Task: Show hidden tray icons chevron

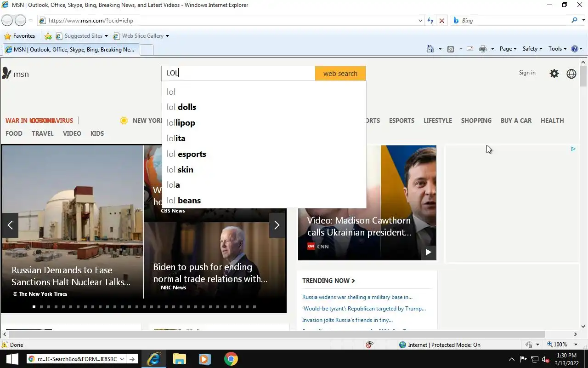Action: coord(511,359)
